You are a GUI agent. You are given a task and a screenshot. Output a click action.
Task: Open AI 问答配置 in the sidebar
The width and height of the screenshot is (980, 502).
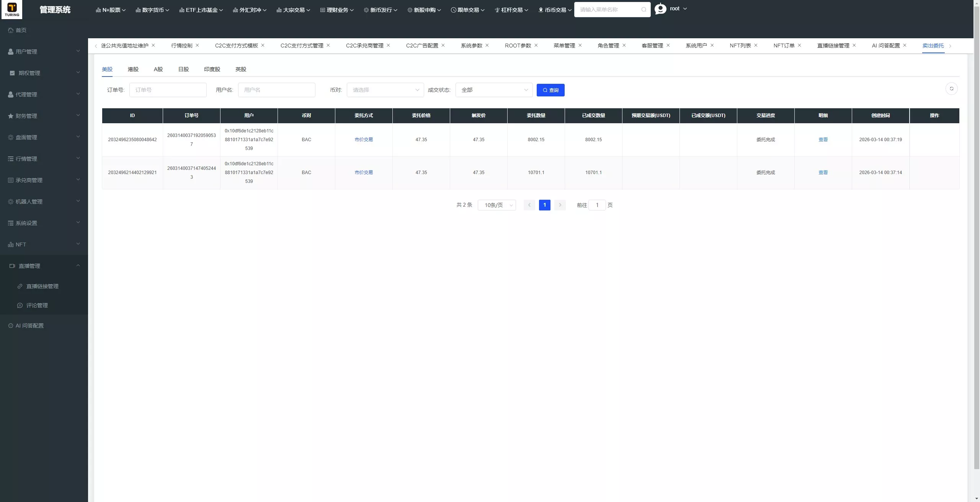tap(44, 326)
